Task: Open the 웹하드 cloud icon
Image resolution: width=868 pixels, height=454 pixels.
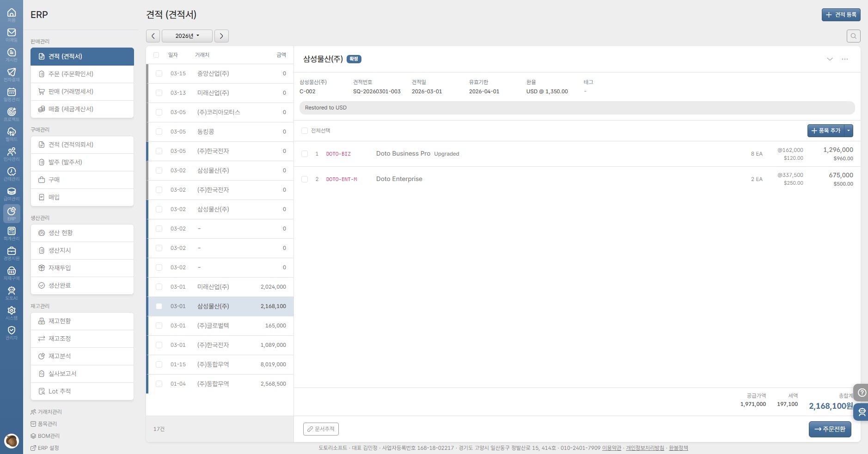Action: click(x=12, y=133)
